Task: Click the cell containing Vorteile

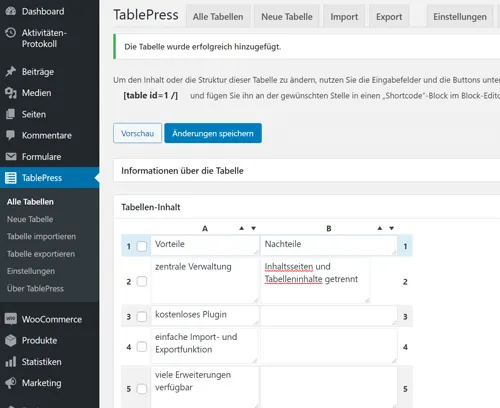Action: [205, 245]
